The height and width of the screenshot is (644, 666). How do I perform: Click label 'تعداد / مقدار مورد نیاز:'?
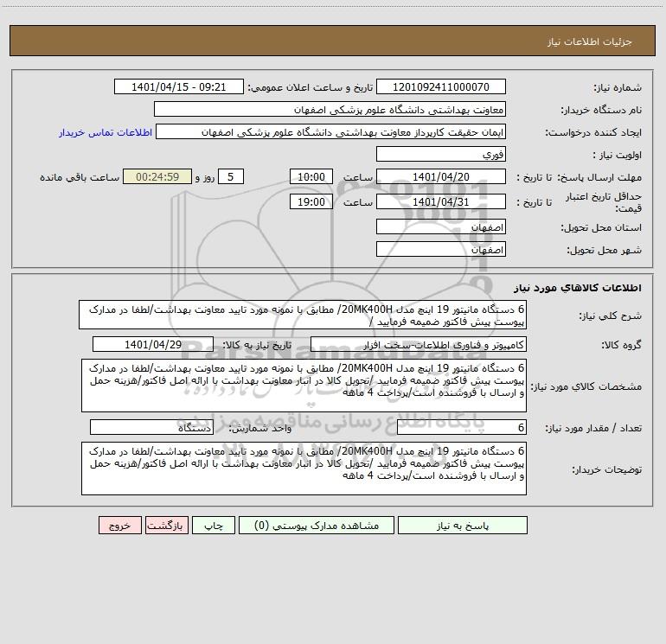(x=593, y=429)
